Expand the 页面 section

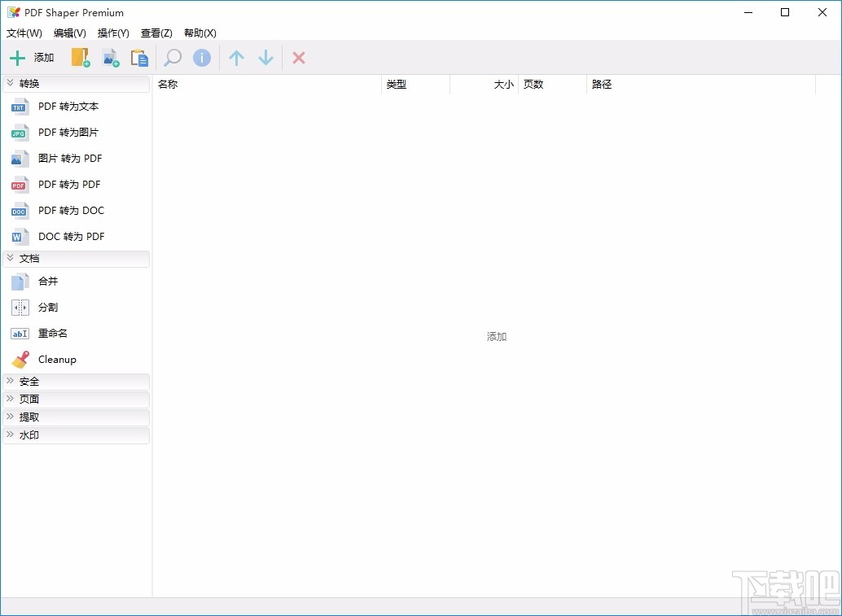76,399
